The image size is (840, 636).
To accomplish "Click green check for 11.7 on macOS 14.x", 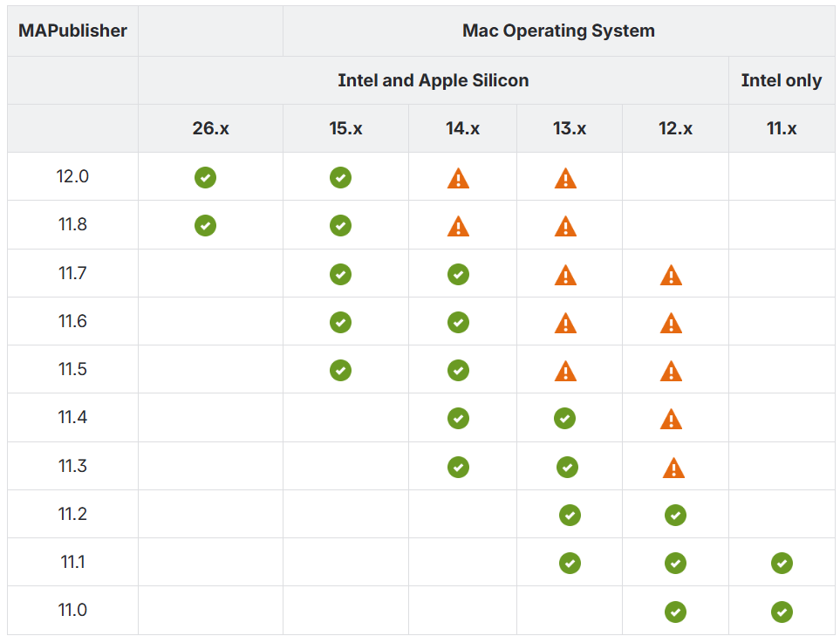I will click(x=458, y=274).
